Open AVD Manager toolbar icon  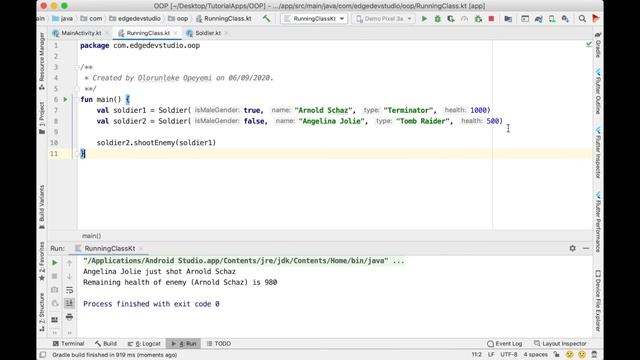click(x=552, y=19)
